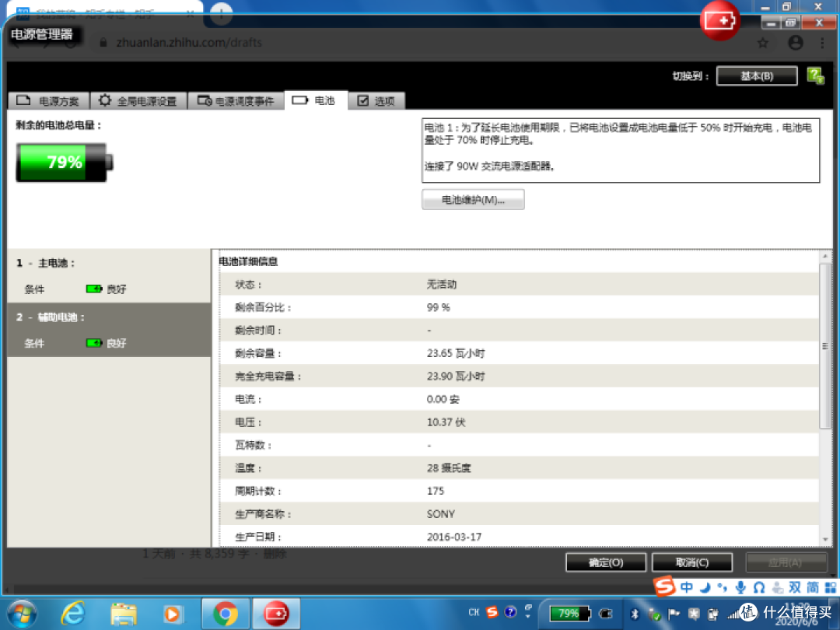The image size is (840, 630).
Task: Click main battery green status icon
Action: [94, 289]
